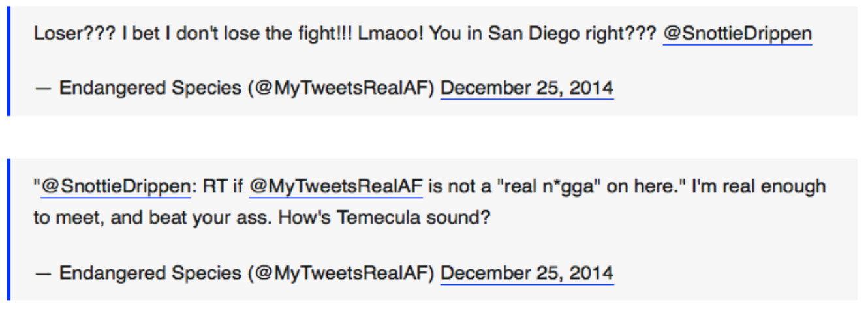Open the @SnottieDrippen mention in the second tweet
The image size is (868, 313).
click(115, 186)
